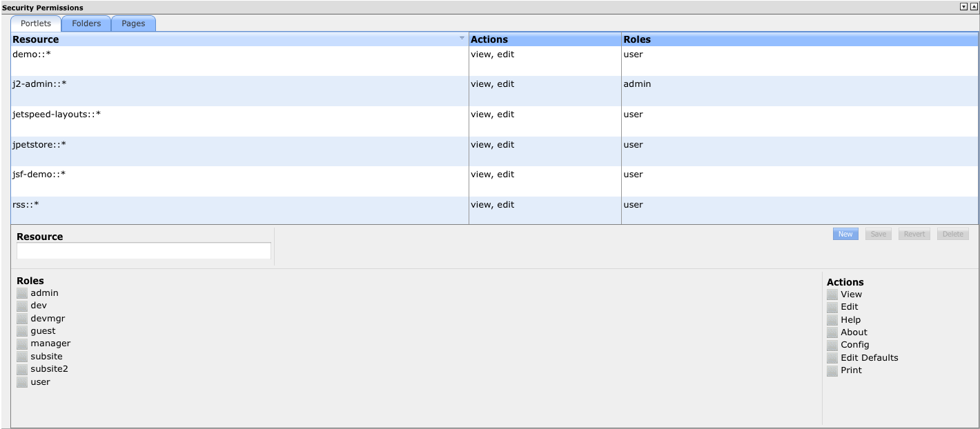Click the Resource column sort arrow
The width and height of the screenshot is (980, 429).
[462, 39]
